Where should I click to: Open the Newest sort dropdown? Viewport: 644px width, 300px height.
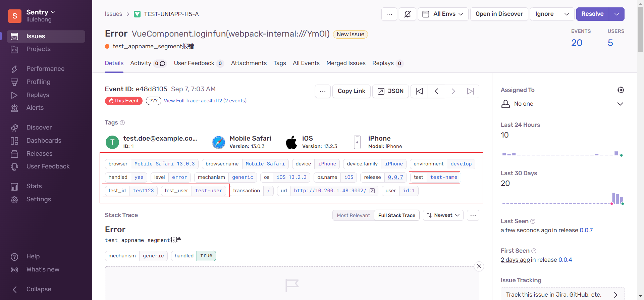[x=443, y=215]
